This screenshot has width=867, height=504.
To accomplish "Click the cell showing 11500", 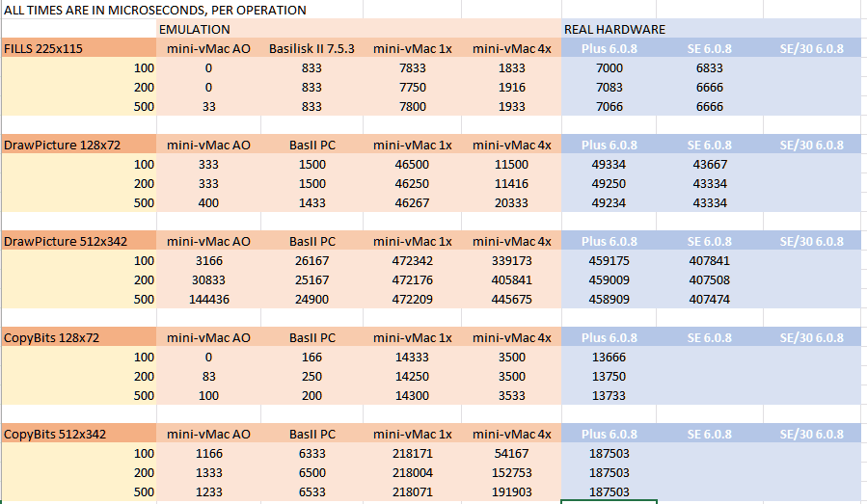I will (x=511, y=164).
